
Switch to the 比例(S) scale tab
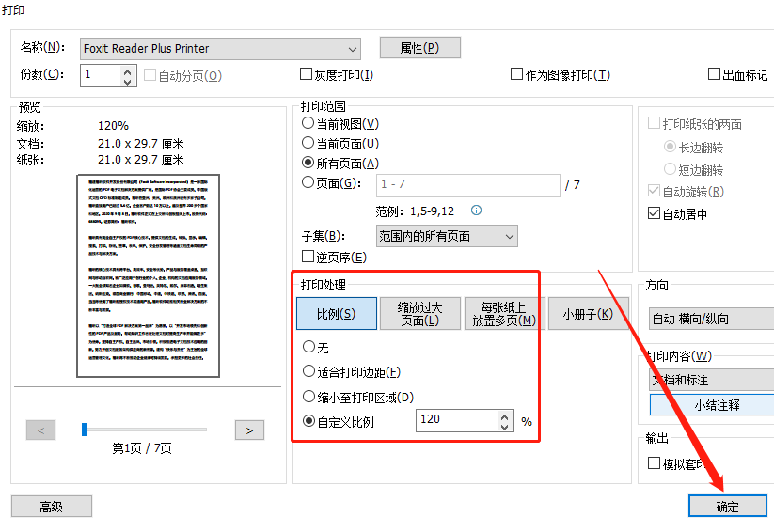pyautogui.click(x=337, y=313)
